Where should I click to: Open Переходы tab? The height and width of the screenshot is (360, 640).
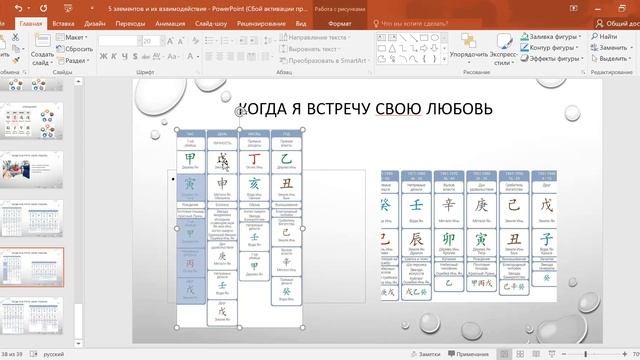tap(130, 23)
